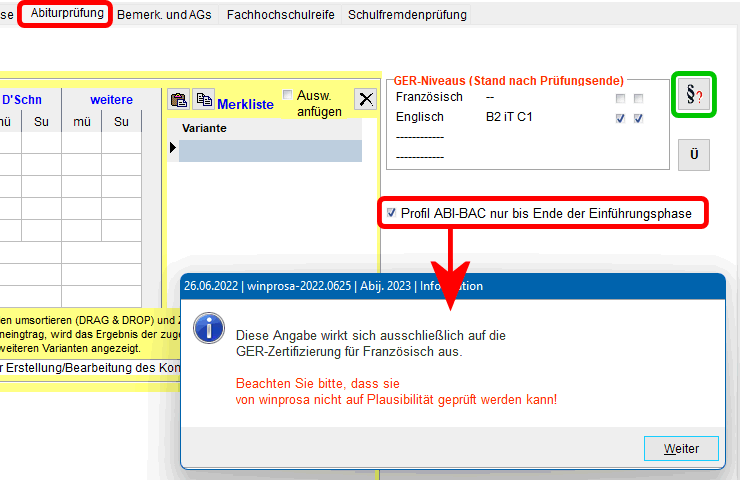Viewport: 740px width, 480px height.
Task: Select the highlighted Variante list row
Action: (270, 150)
